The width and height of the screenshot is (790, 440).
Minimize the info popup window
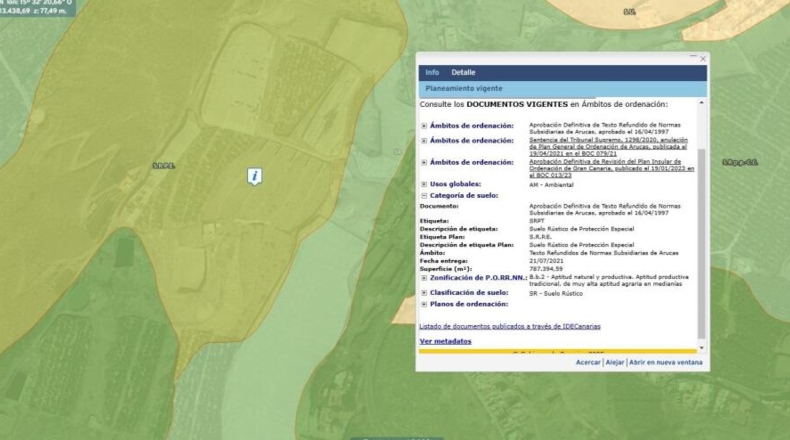coord(693,56)
